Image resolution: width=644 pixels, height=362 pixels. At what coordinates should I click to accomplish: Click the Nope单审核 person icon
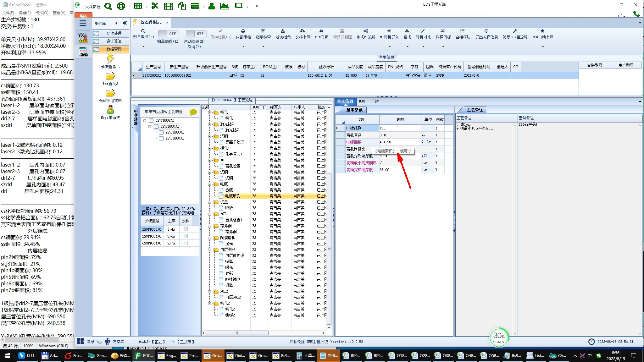point(110,110)
